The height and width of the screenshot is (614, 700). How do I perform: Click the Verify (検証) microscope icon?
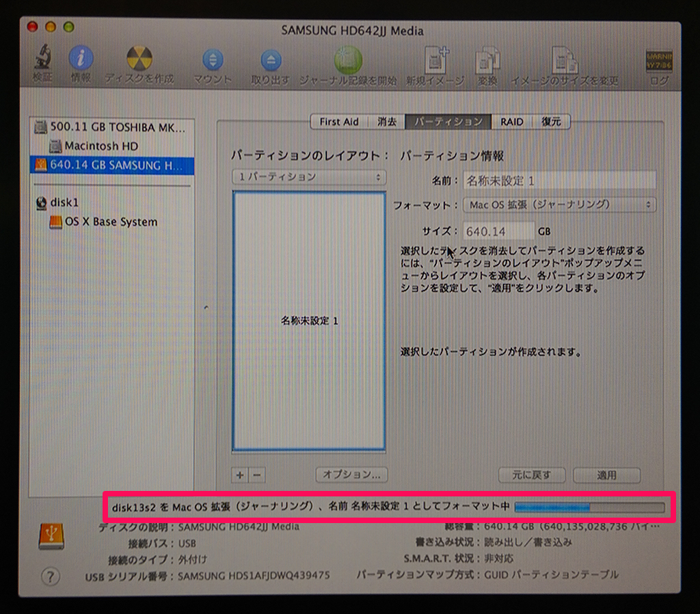point(42,62)
